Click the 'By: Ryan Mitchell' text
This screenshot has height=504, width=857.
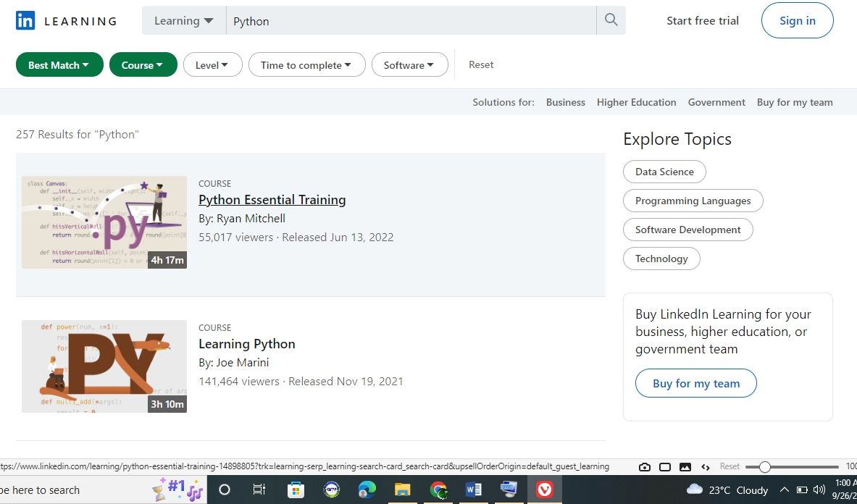click(x=241, y=219)
